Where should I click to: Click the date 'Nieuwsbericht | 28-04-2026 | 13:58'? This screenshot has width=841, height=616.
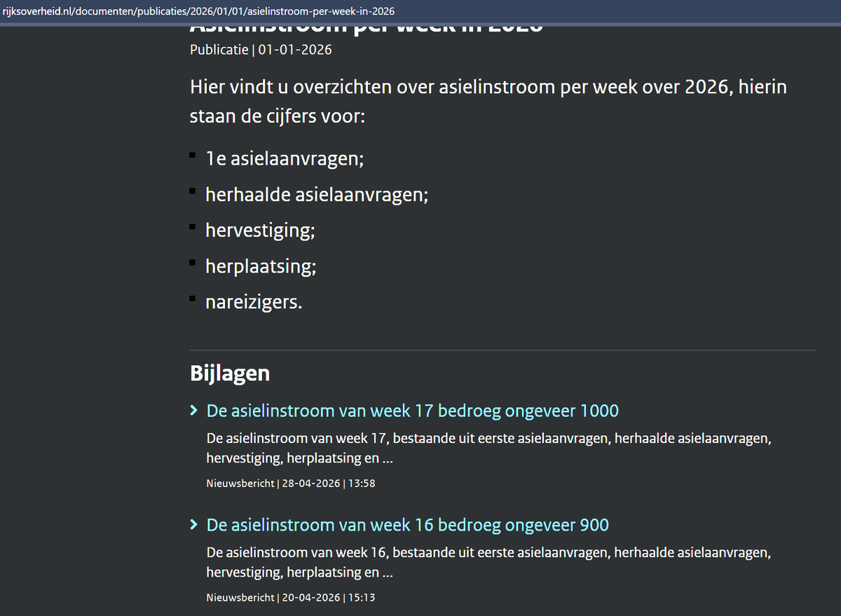point(291,483)
